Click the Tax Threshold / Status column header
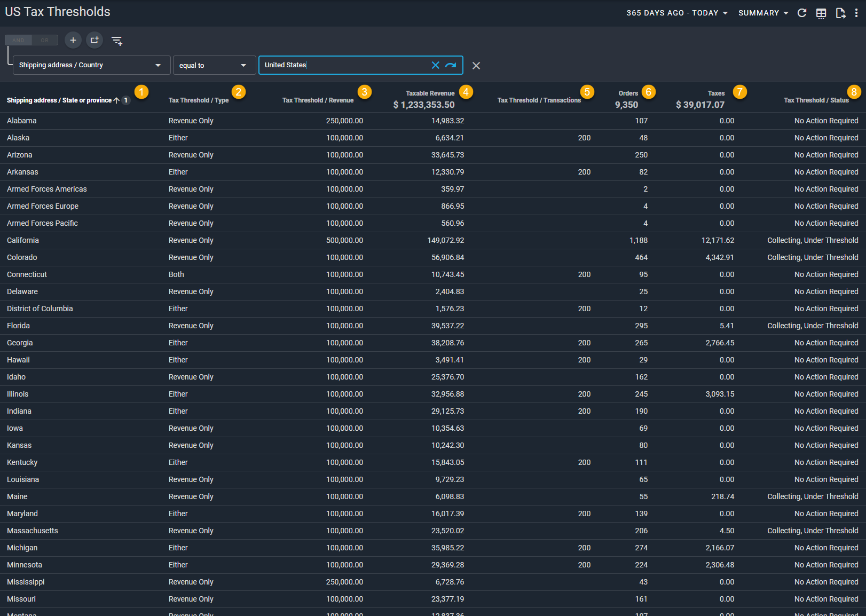The image size is (866, 616). pos(816,100)
